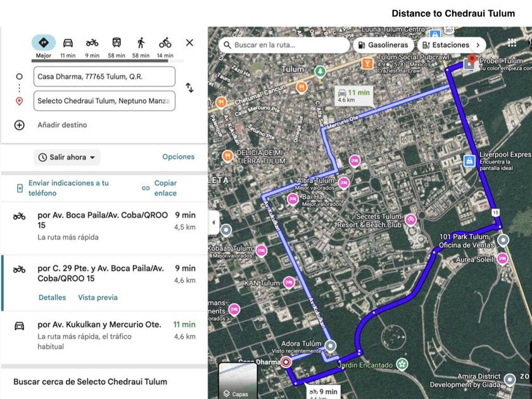Click Albra Tulum hotel pin
532x399 pixels.
click(x=344, y=184)
